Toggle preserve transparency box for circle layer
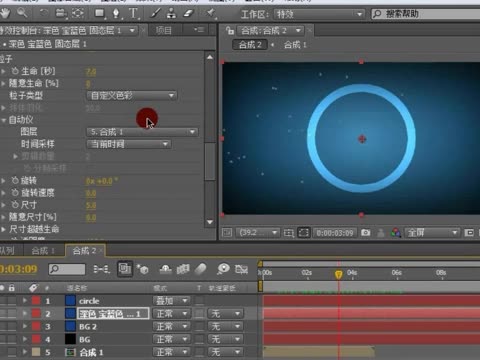The width and height of the screenshot is (480, 360). coord(200,301)
